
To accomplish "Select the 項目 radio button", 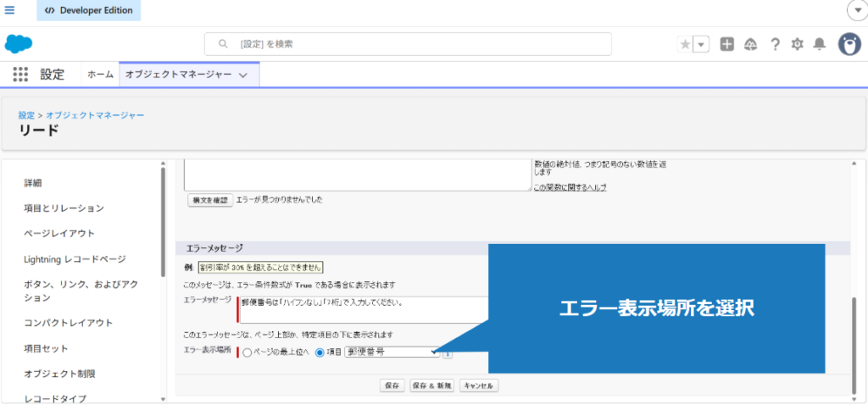I will click(x=320, y=352).
